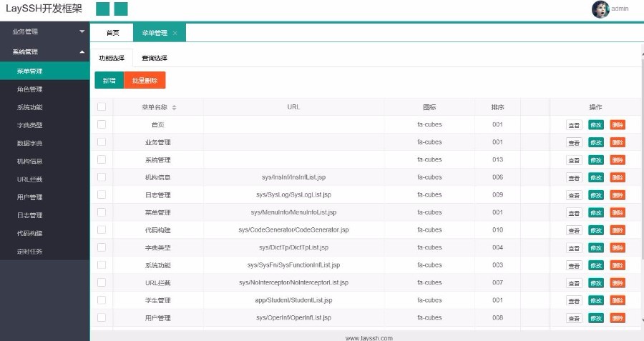The image size is (644, 341).
Task: Click the admin username text
Action: coord(620,9)
